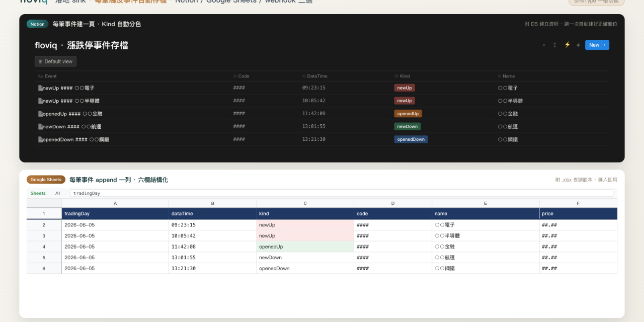Click the orange openedUp tag in Notion
The image size is (644, 322).
[x=408, y=114]
